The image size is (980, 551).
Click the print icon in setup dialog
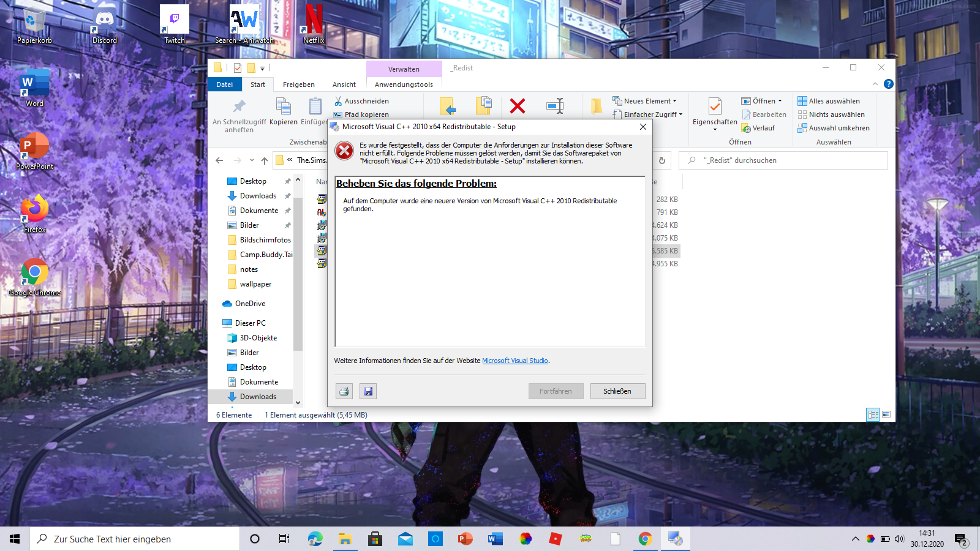[344, 391]
